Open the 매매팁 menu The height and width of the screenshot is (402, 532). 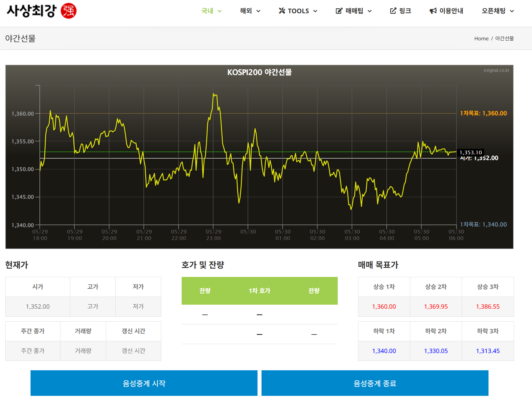[x=354, y=11]
